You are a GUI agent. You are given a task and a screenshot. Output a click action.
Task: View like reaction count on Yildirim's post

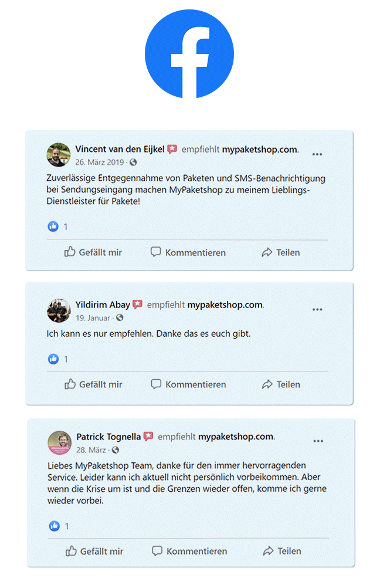coord(66,359)
